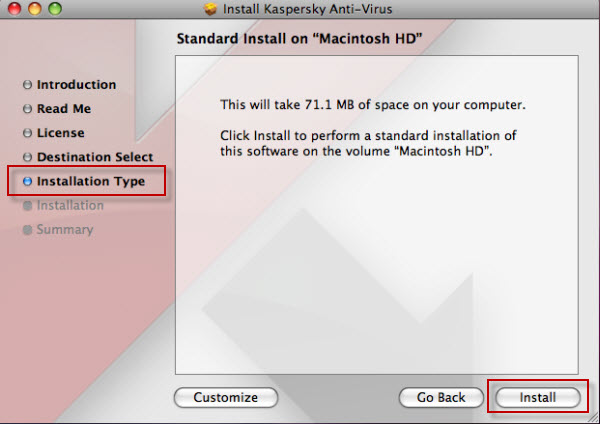Screen dimensions: 600x424
Task: Select the License step label
Action: coord(60,133)
